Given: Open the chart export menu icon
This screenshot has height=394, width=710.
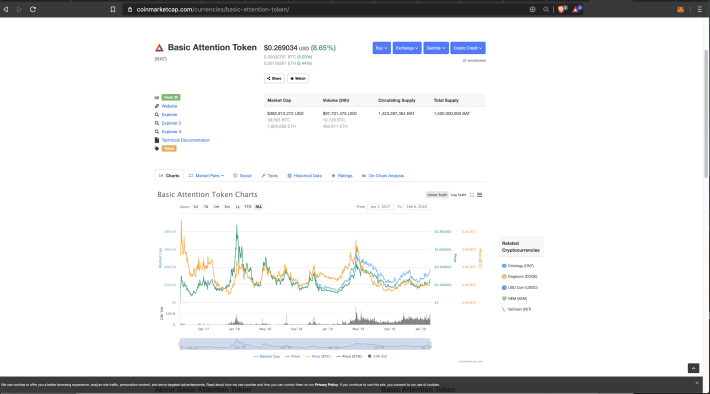Looking at the screenshot, I should [x=480, y=195].
